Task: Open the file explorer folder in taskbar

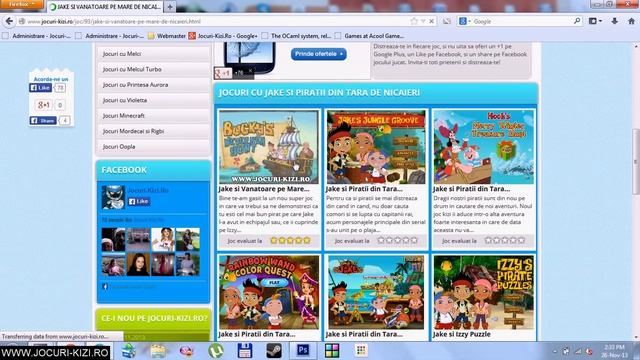Action: [x=158, y=351]
